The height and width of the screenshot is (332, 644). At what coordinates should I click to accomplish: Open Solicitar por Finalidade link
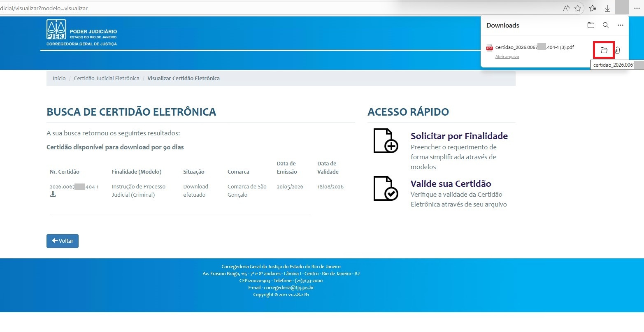(459, 136)
